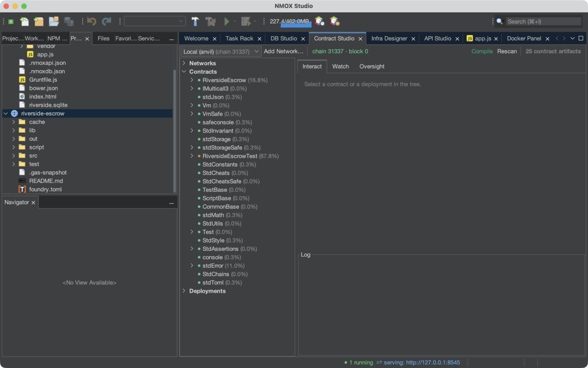Switch to the Oversight tab
Image resolution: width=588 pixels, height=368 pixels.
(372, 67)
